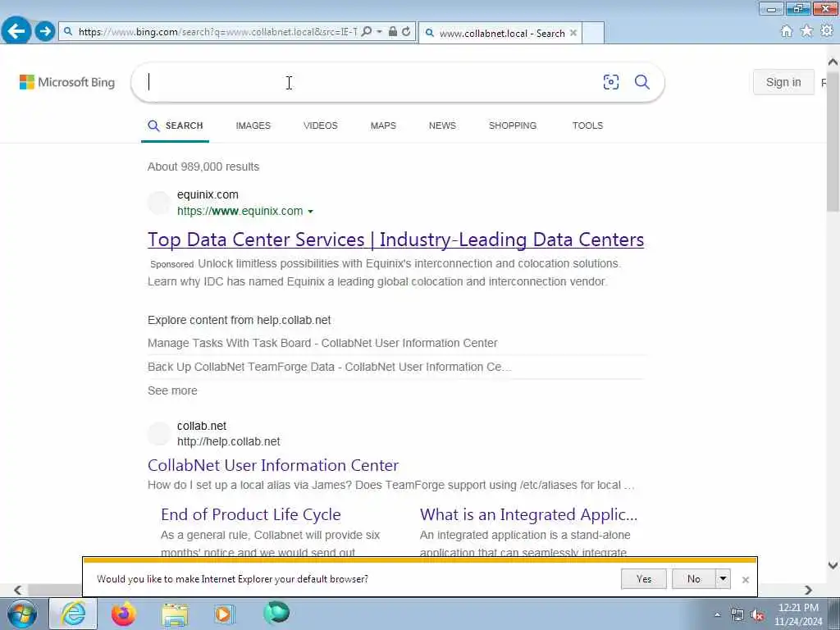
Task: Open Favorites with the star icon
Action: [806, 31]
